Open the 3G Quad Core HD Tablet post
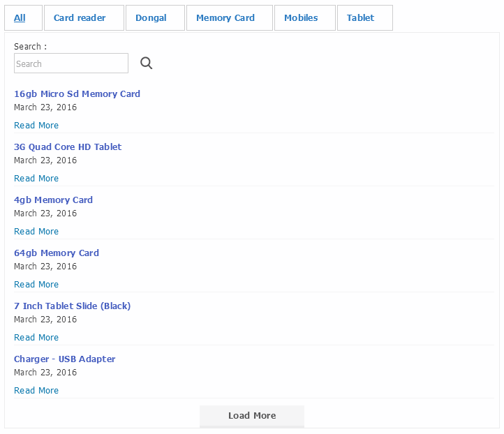Viewport: 504px width, 434px height. tap(68, 147)
